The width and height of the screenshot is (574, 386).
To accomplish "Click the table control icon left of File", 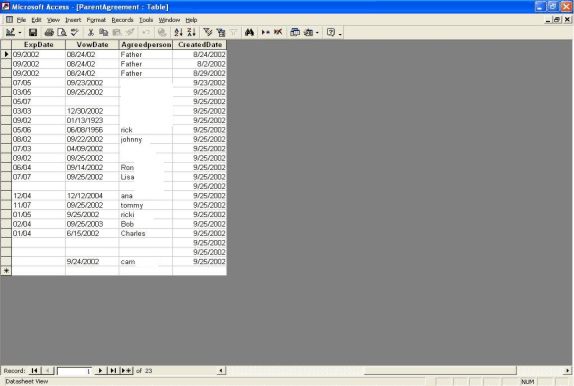I will (9, 20).
